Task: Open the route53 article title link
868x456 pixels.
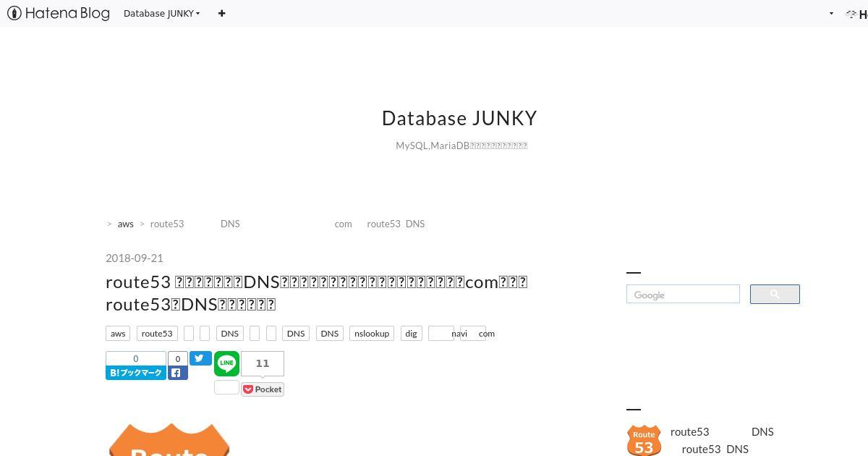Action: point(317,292)
